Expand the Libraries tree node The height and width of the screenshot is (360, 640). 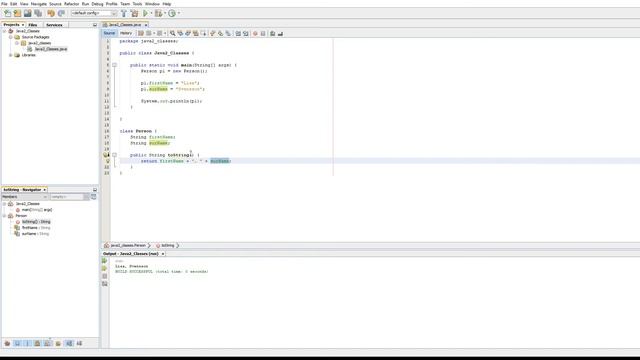coord(11,55)
